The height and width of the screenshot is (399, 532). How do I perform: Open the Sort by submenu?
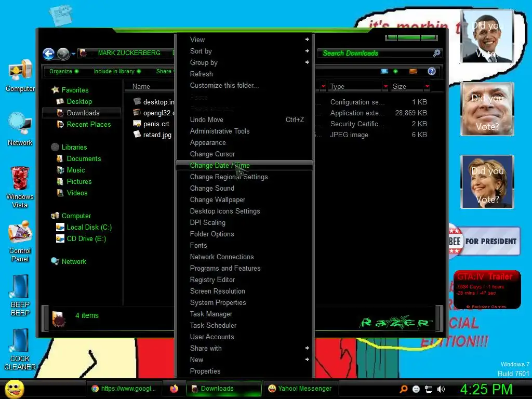click(x=244, y=51)
